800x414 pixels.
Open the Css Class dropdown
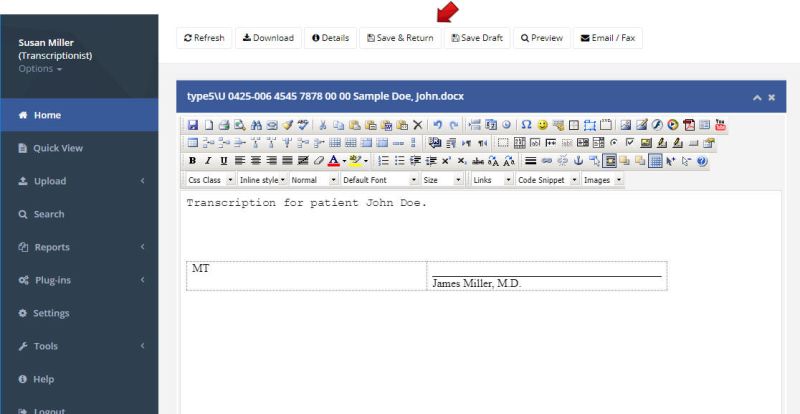(211, 180)
